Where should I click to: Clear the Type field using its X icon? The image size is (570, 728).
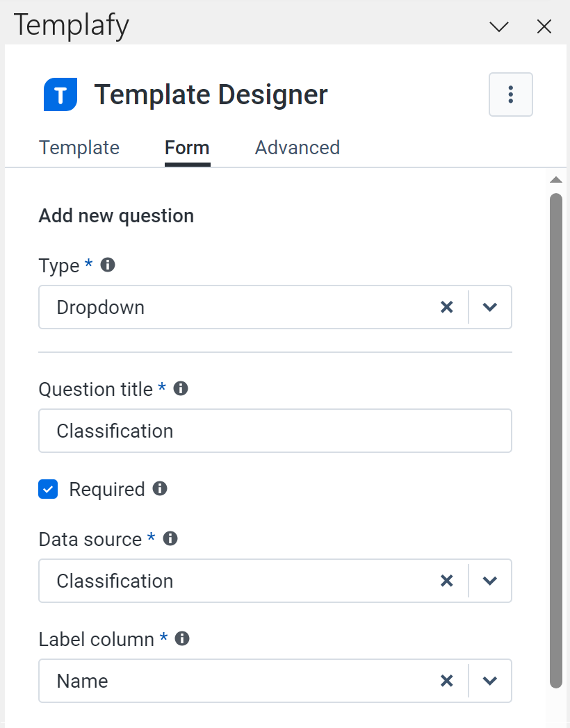(447, 306)
